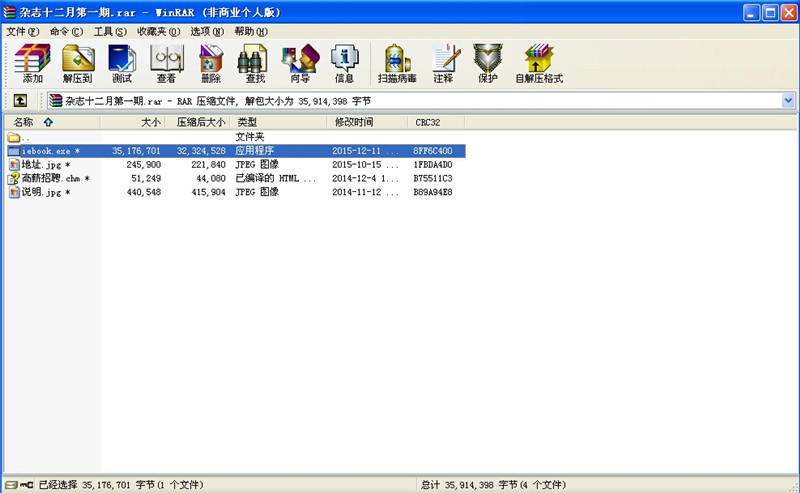
Task: Open the 工具(S) menu
Action: pyautogui.click(x=110, y=32)
